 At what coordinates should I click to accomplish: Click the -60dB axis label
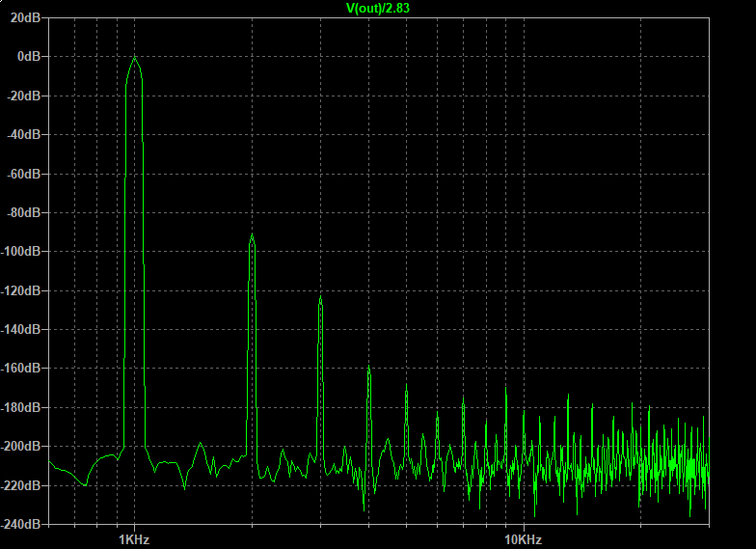[23, 174]
